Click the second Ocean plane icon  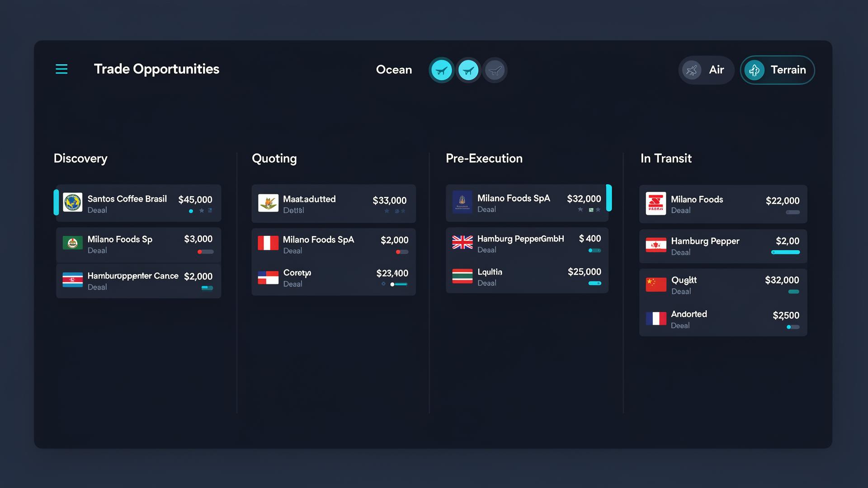tap(468, 70)
